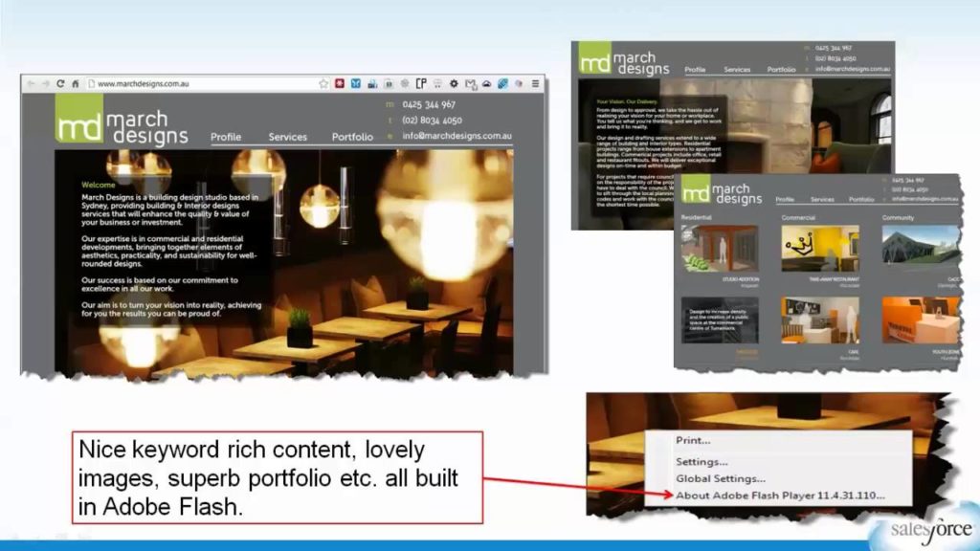
Task: Click the colorful ball extension icon
Action: (519, 84)
